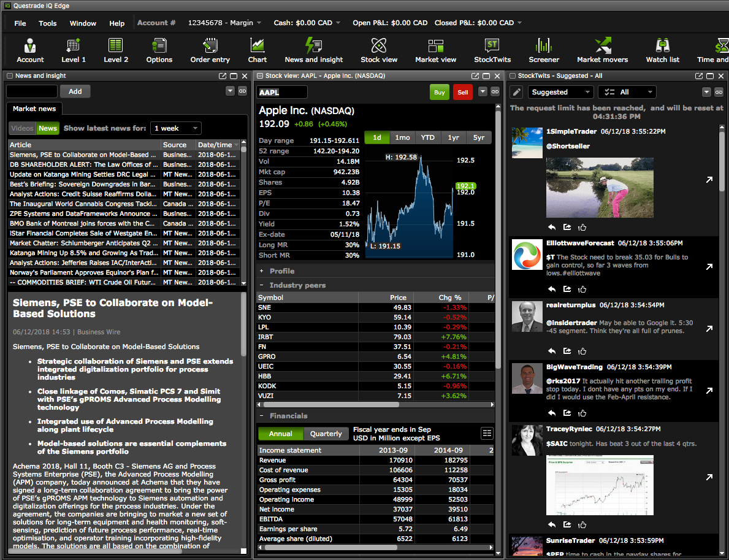Click the Add button in News panel
Screen dimensions: 729x560
pos(75,91)
